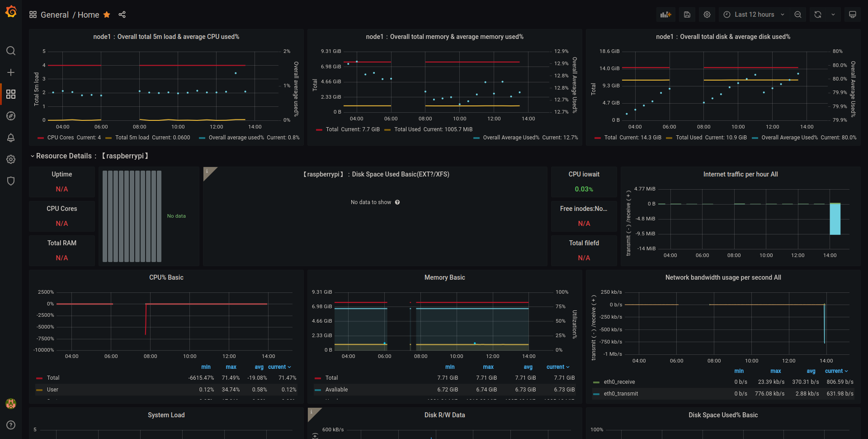This screenshot has height=439, width=868.
Task: Sort CPU% Basic legend by current column
Action: (279, 367)
